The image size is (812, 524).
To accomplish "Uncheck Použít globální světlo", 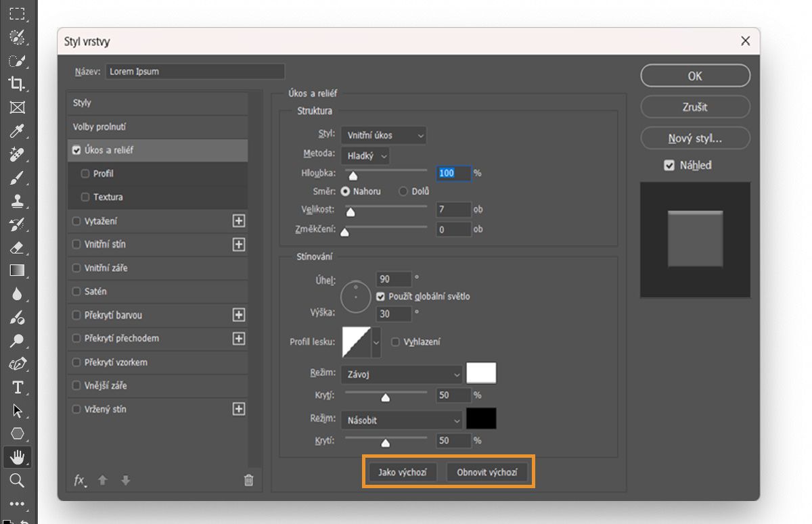I will pyautogui.click(x=380, y=296).
